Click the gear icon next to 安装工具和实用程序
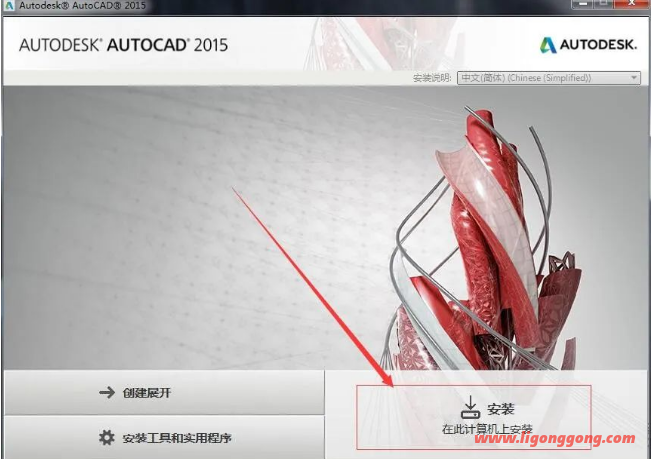 107,437
